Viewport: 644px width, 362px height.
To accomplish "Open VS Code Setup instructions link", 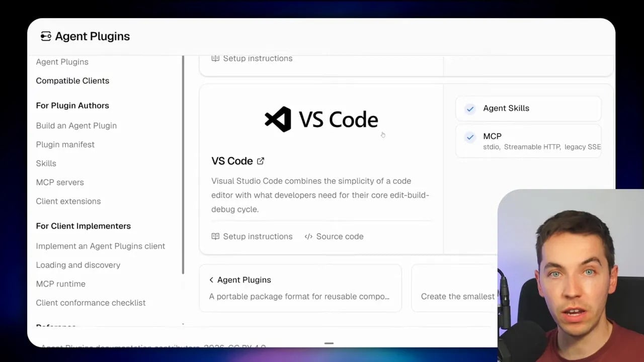I will 252,236.
